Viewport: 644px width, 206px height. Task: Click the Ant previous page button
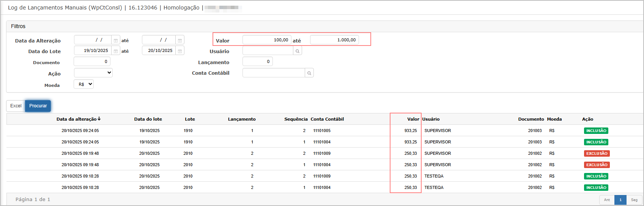click(607, 200)
